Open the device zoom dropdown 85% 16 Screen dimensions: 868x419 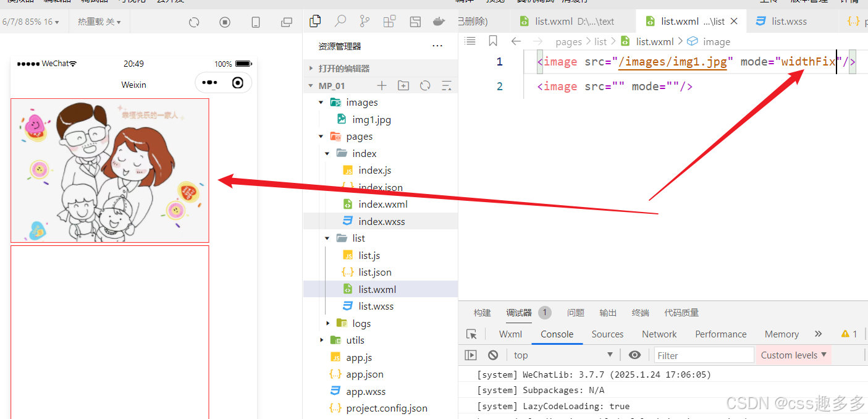tap(30, 22)
